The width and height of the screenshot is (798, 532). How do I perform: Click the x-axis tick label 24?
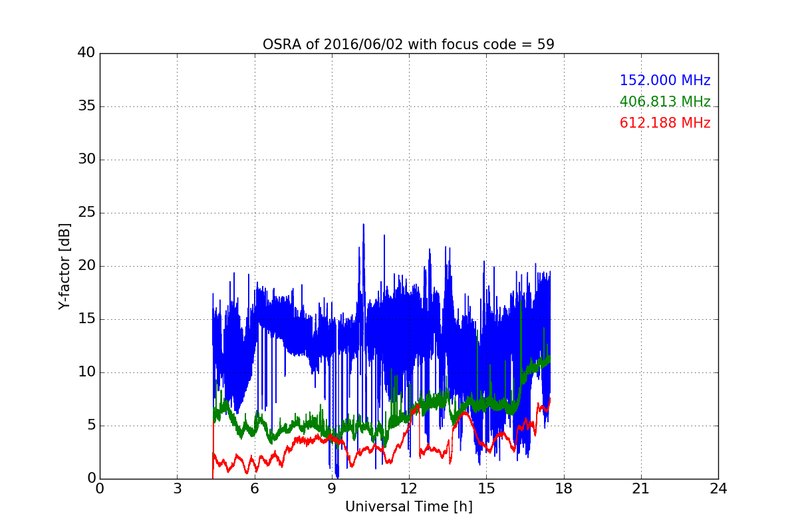tap(718, 488)
